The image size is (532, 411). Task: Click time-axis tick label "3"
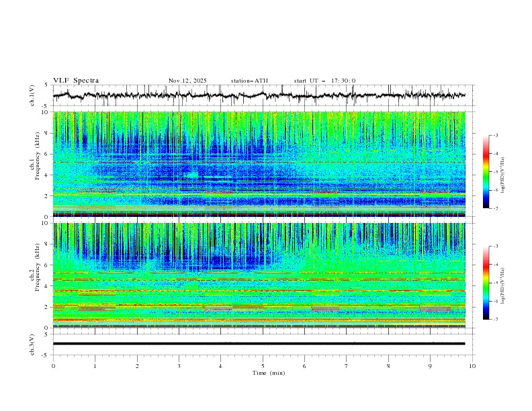[x=179, y=366]
